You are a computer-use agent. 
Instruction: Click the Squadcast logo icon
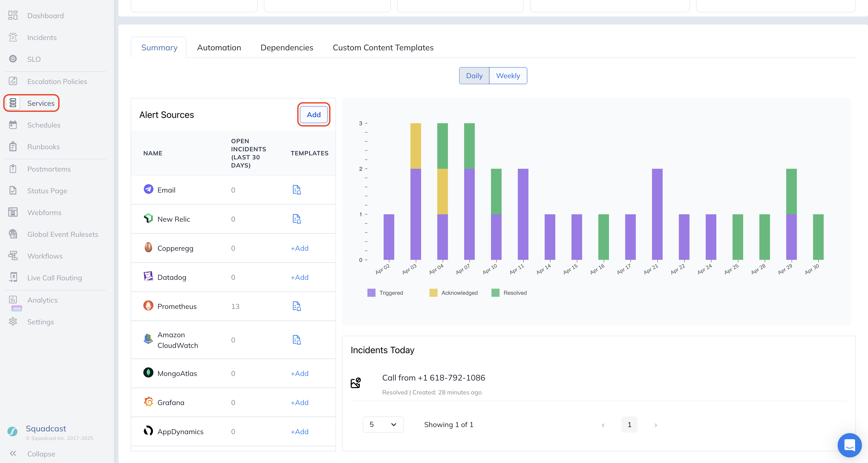tap(12, 431)
